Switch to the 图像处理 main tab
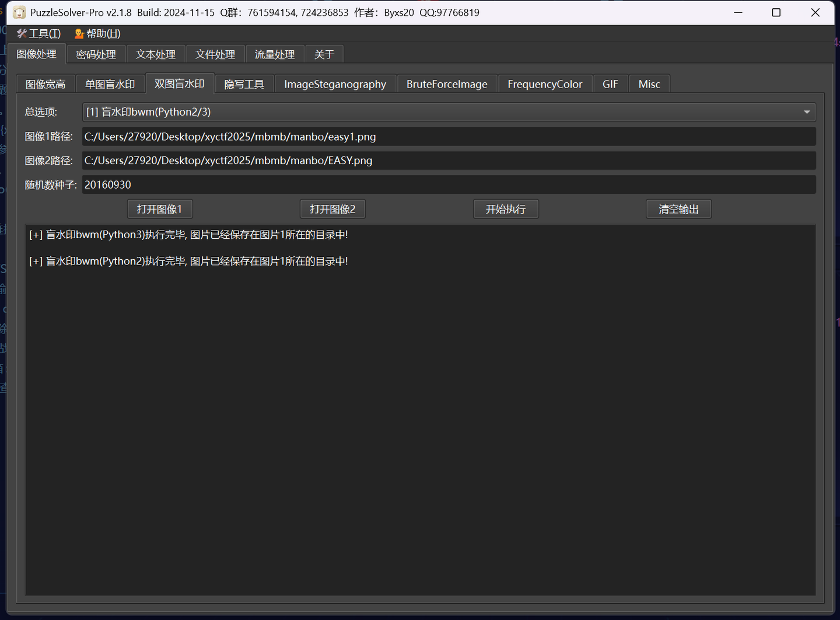 (x=36, y=54)
